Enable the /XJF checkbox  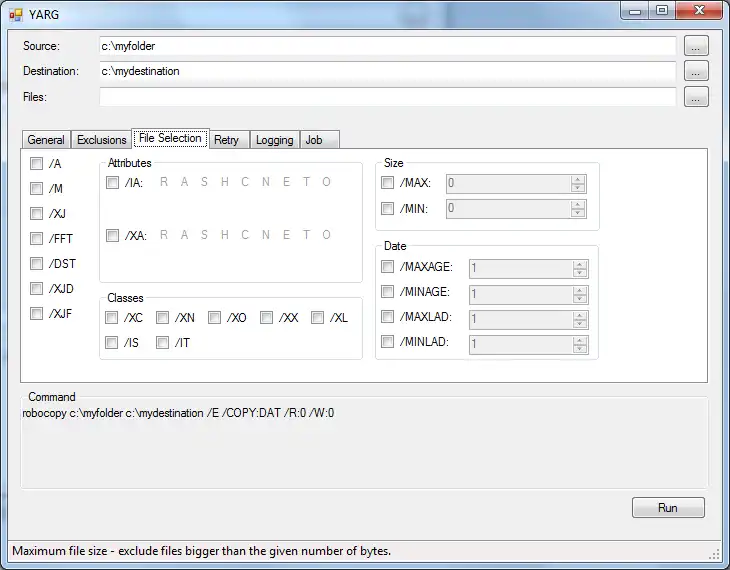pos(36,313)
